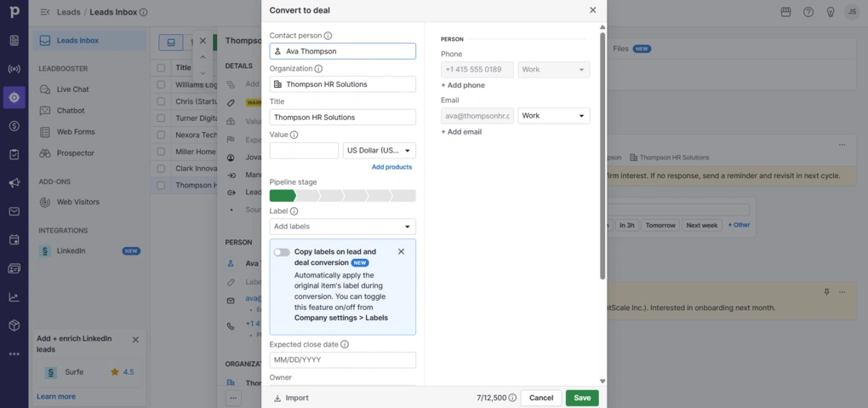This screenshot has width=868, height=408.
Task: Open Web Forms menu item
Action: tap(76, 132)
